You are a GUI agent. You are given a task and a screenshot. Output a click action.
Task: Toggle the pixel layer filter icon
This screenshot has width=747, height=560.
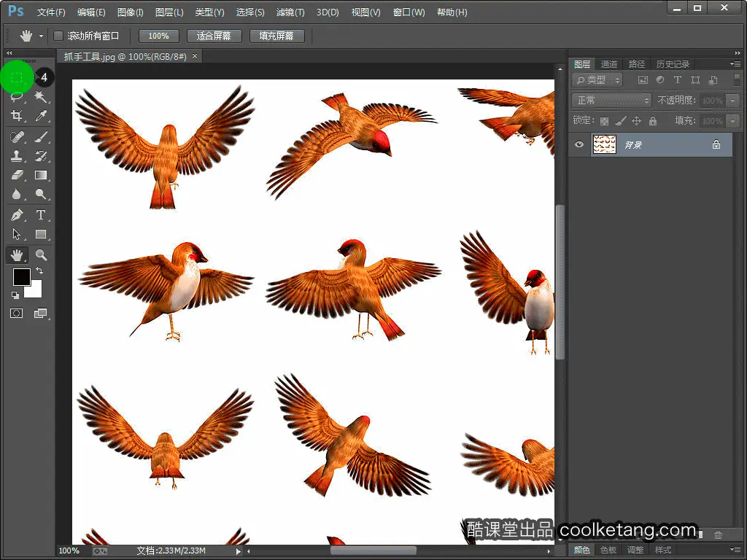(643, 80)
